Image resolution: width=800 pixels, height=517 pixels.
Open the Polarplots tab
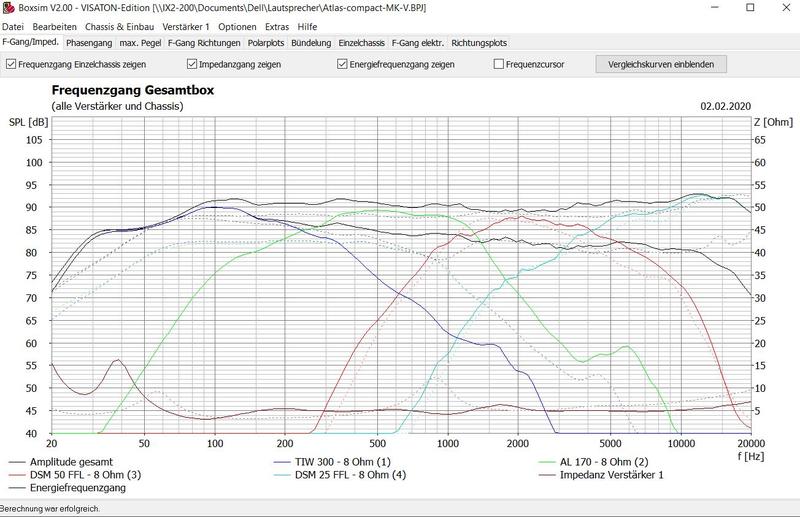click(x=266, y=43)
